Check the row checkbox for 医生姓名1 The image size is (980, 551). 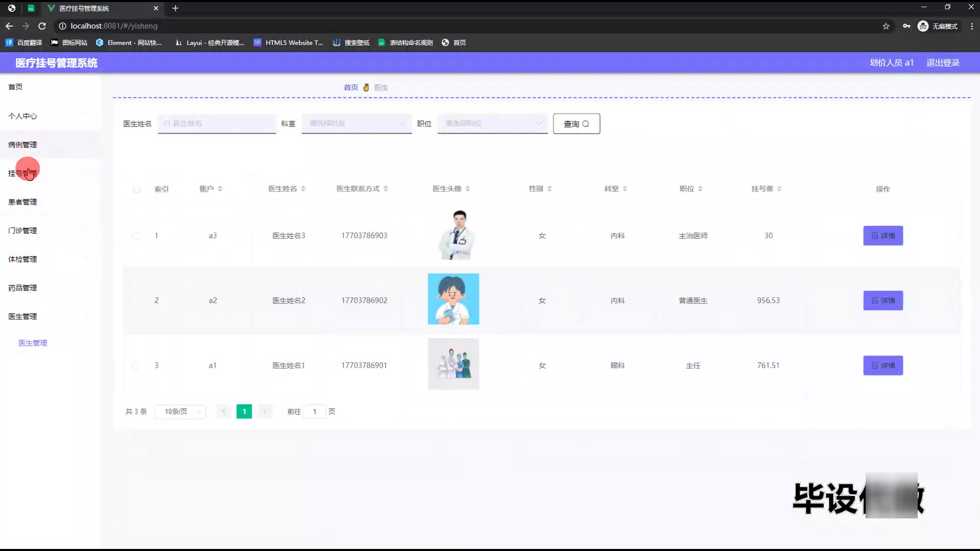136,365
